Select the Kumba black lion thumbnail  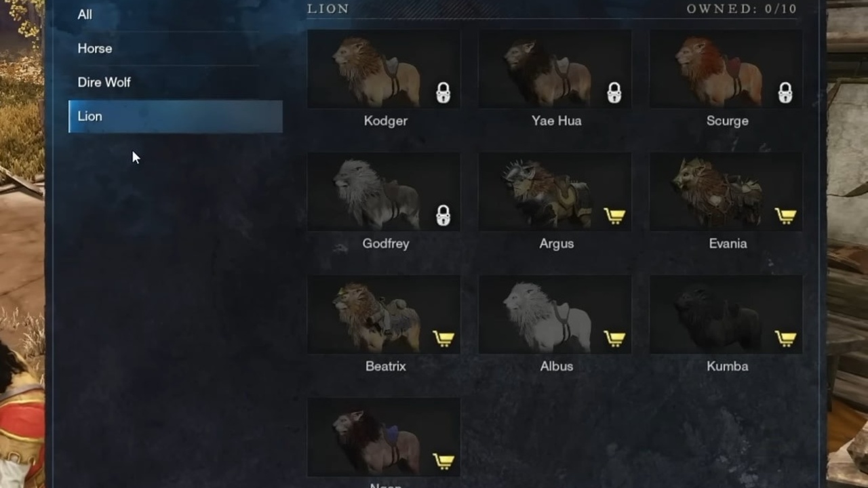(x=726, y=314)
